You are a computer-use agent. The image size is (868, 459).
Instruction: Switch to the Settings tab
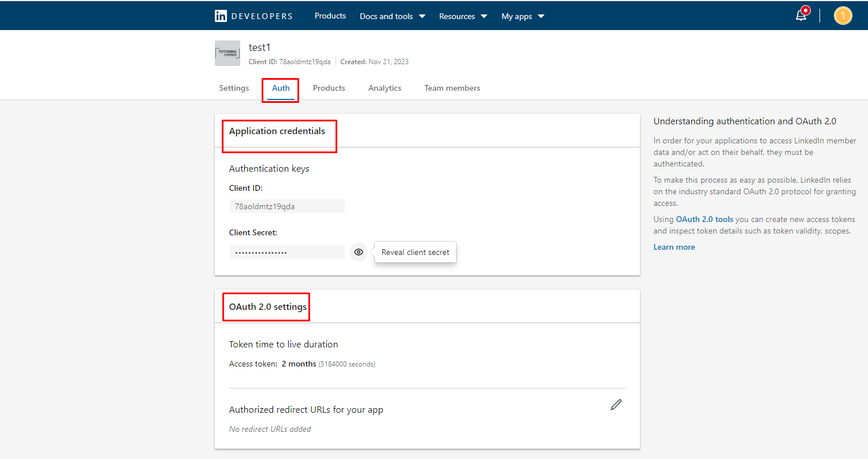click(x=233, y=88)
